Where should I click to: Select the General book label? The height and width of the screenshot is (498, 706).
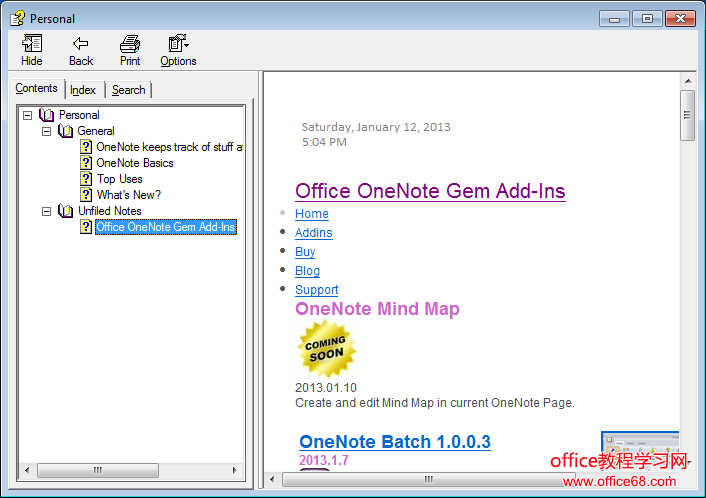click(x=96, y=131)
